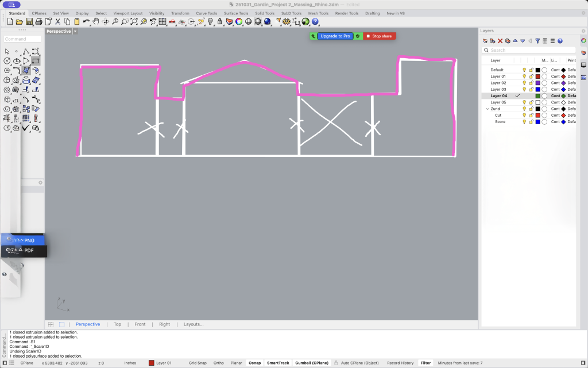This screenshot has width=588, height=368.
Task: Select the Rectangle tool in left toolbar
Action: click(x=36, y=61)
